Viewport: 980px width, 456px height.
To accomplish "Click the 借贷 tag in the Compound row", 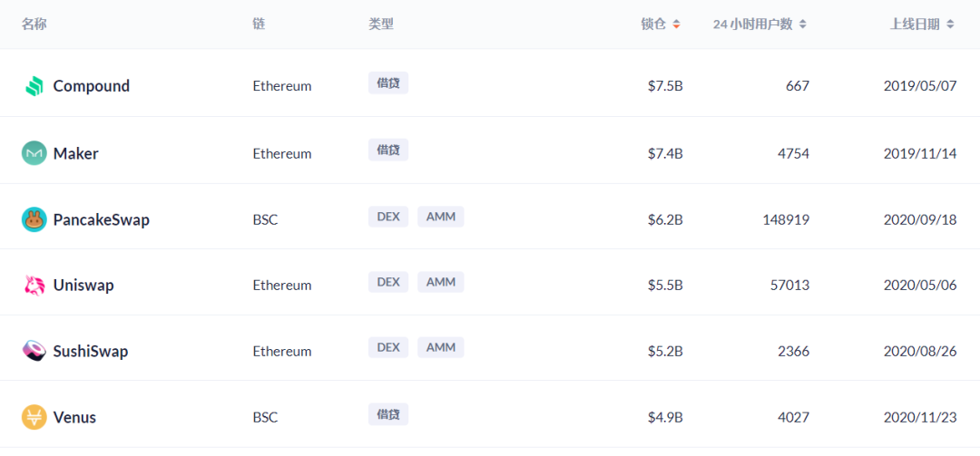I will [388, 82].
